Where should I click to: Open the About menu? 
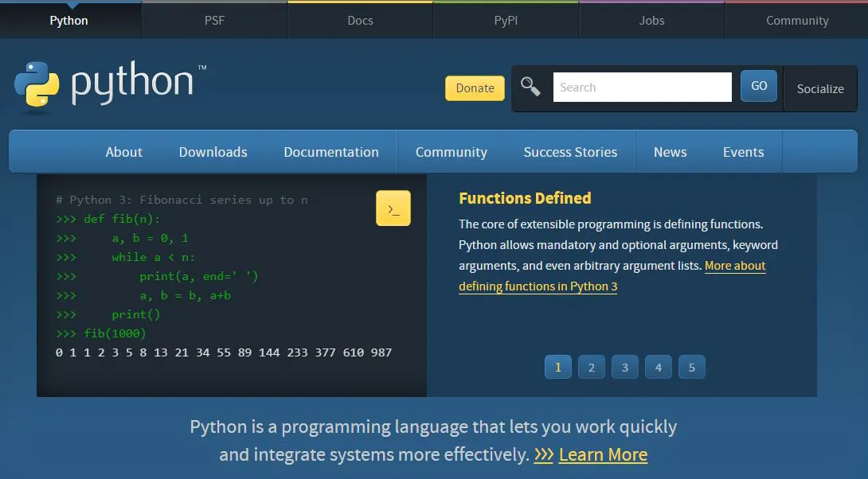tap(123, 151)
